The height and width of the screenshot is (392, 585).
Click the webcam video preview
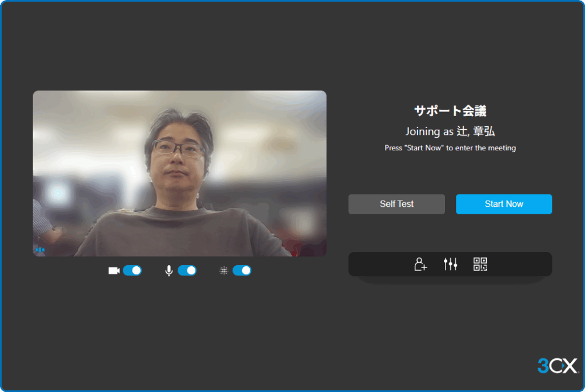click(x=179, y=173)
